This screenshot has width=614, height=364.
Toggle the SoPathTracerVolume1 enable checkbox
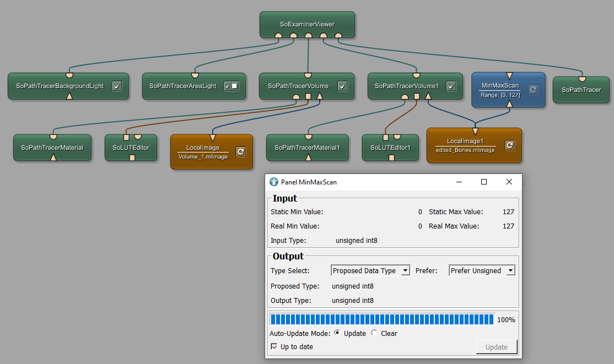point(451,86)
